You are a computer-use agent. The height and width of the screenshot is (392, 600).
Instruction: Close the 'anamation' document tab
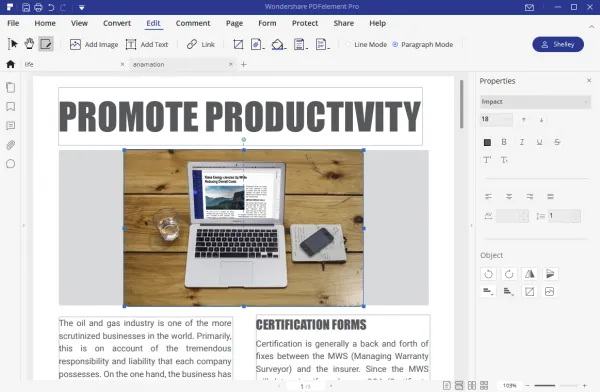(231, 64)
